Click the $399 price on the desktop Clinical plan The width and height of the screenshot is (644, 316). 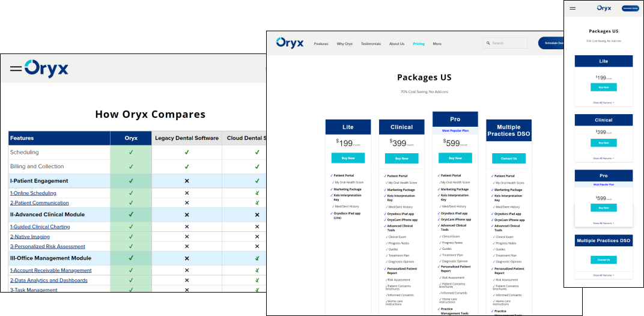pyautogui.click(x=402, y=142)
